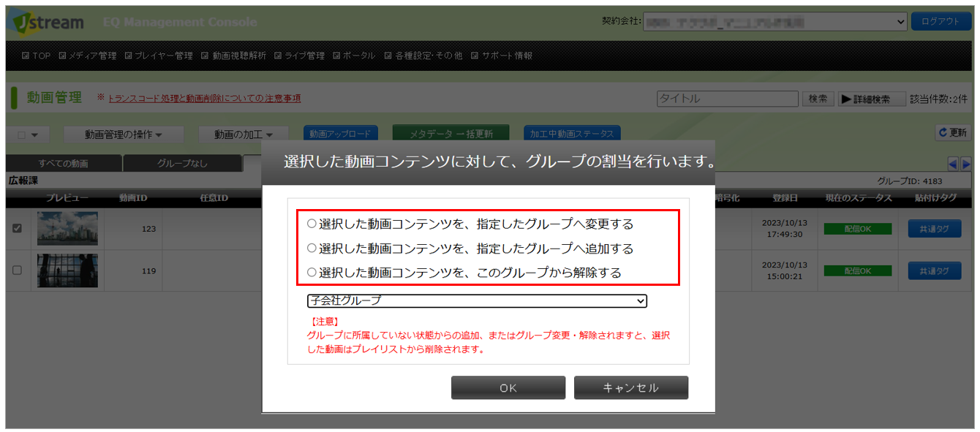Viewport: 980px width, 432px height.
Task: Click the tab scroll right arrow
Action: [x=965, y=164]
